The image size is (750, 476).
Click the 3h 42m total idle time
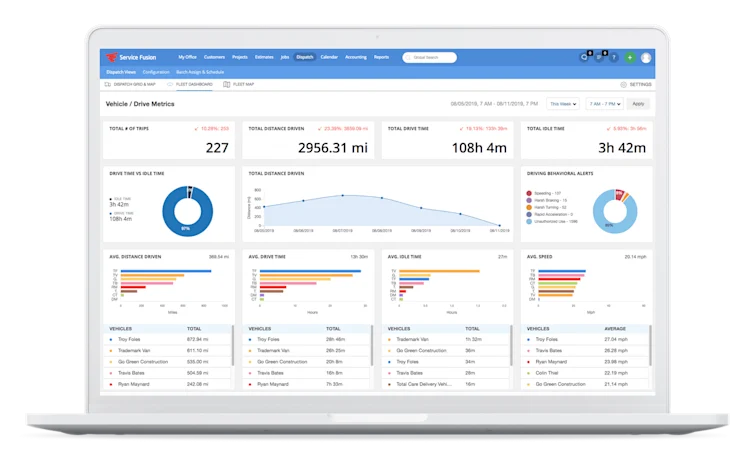point(622,148)
